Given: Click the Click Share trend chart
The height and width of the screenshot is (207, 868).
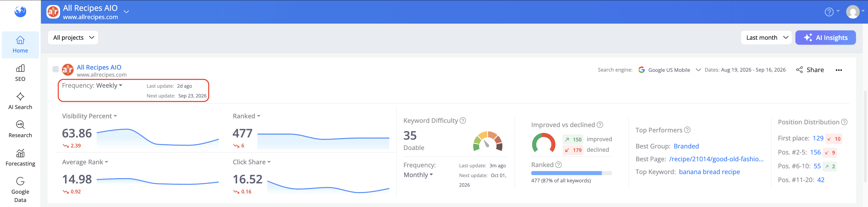Looking at the screenshot, I should (328, 187).
